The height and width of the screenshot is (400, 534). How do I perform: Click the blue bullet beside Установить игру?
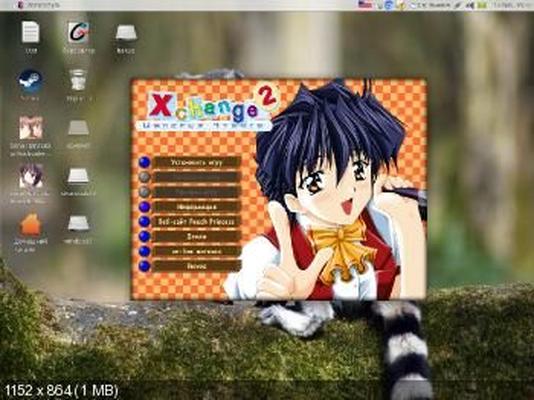pyautogui.click(x=144, y=162)
